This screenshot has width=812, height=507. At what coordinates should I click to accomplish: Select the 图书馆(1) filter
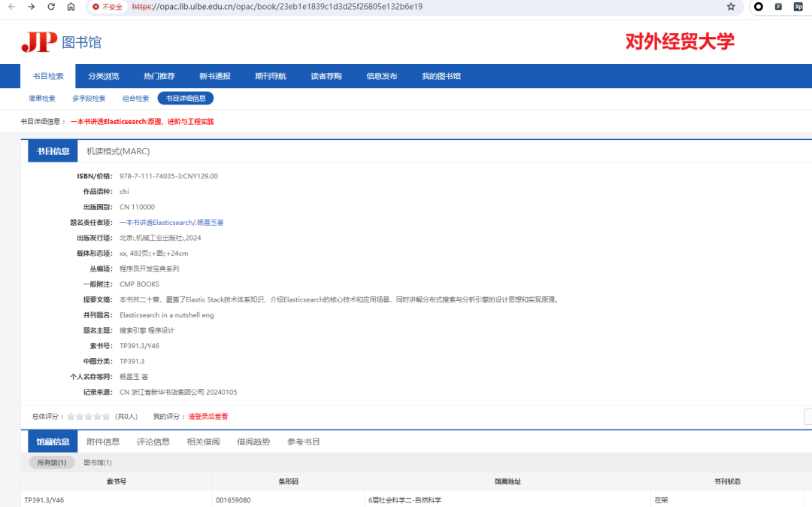pyautogui.click(x=97, y=463)
